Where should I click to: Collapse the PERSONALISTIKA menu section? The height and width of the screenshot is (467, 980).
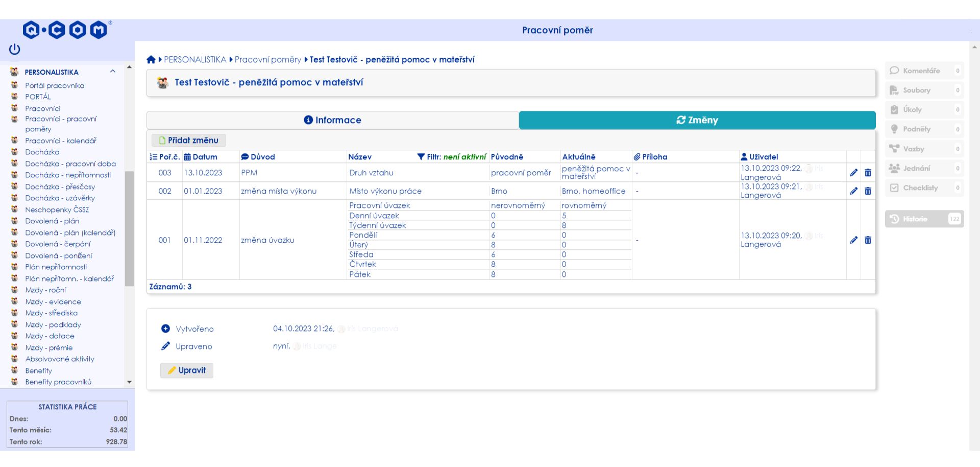(113, 72)
